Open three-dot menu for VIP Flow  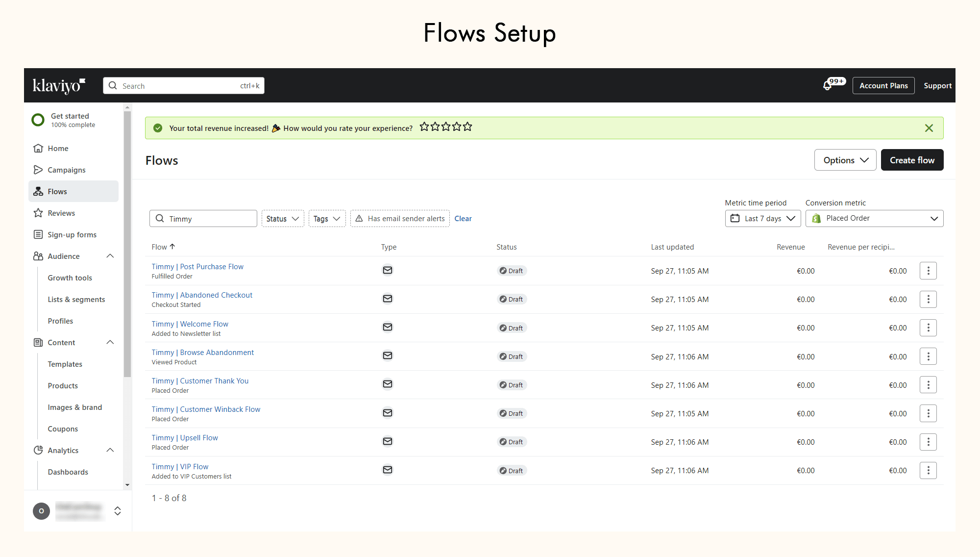(928, 471)
